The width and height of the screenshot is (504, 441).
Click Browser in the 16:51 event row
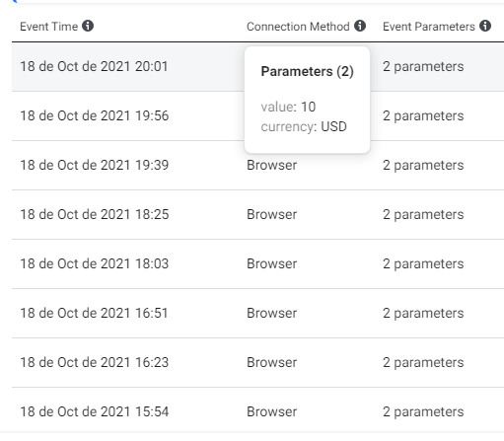tap(272, 313)
